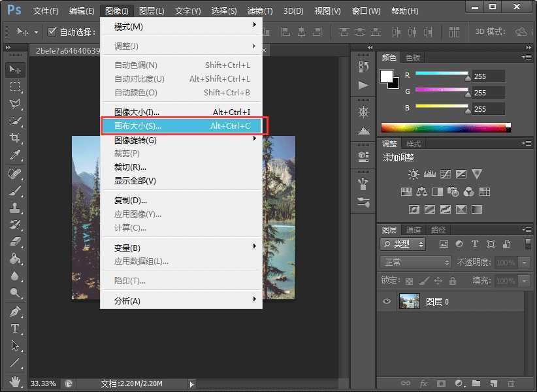The width and height of the screenshot is (537, 392).
Task: Add a Curves adjustment layer
Action: point(445,173)
